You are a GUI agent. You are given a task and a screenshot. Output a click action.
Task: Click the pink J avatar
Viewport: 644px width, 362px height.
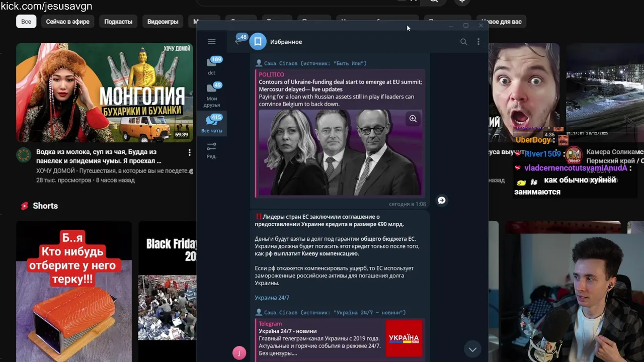coord(239,353)
